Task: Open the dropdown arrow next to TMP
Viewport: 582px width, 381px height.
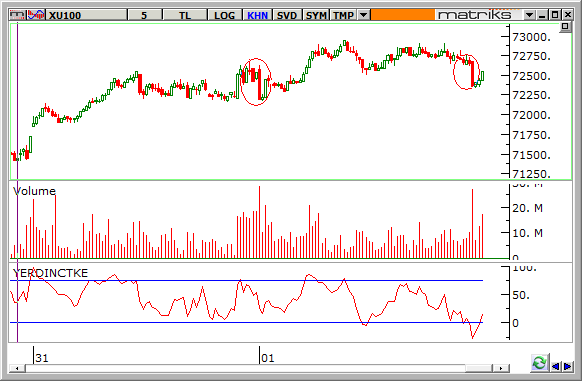Action: coord(364,15)
